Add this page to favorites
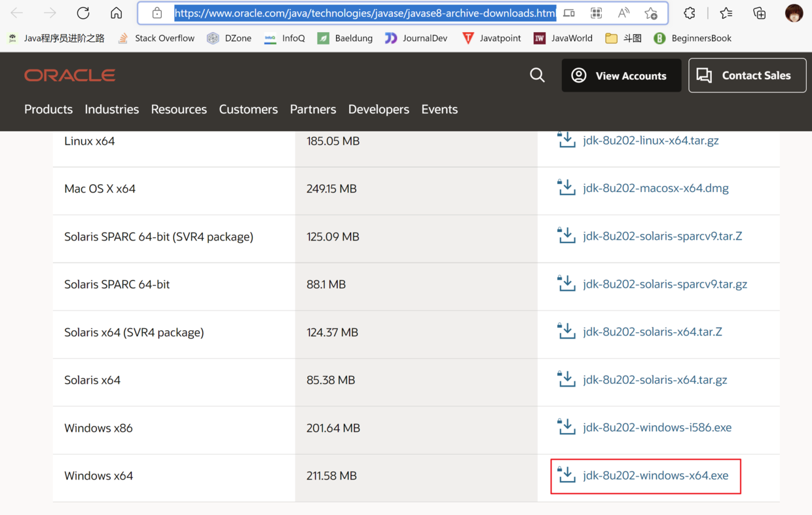812x515 pixels. (650, 13)
